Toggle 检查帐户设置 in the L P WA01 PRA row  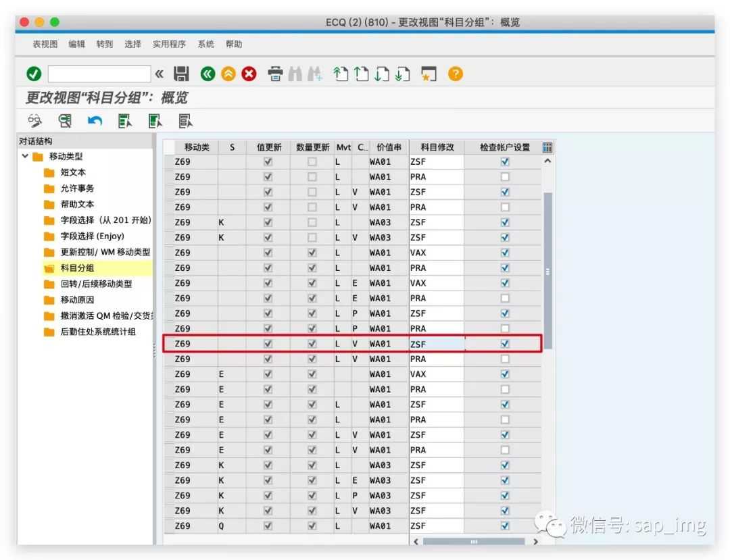(505, 328)
